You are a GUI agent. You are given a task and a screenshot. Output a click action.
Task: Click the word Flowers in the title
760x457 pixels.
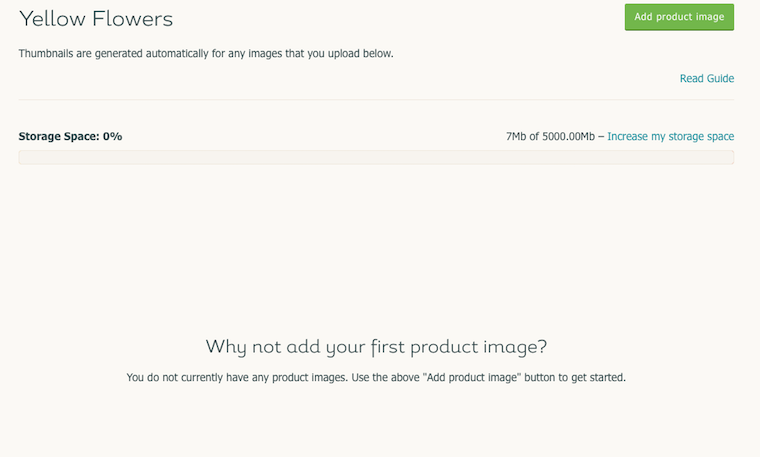(133, 19)
